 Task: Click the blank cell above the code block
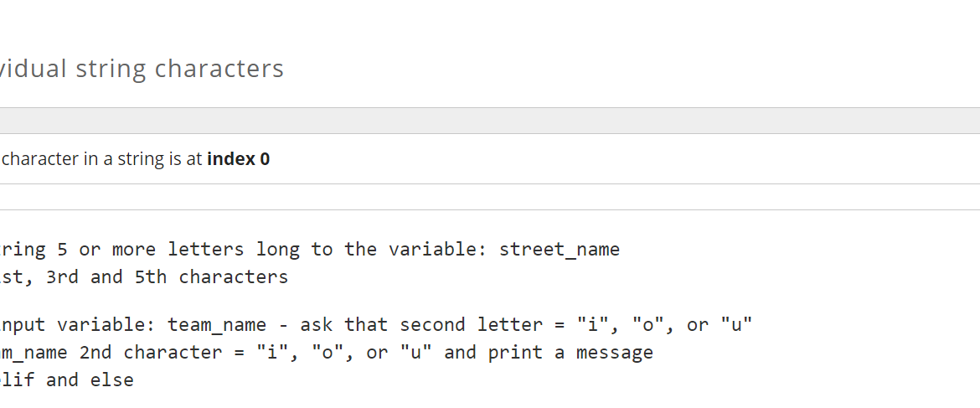(490, 197)
